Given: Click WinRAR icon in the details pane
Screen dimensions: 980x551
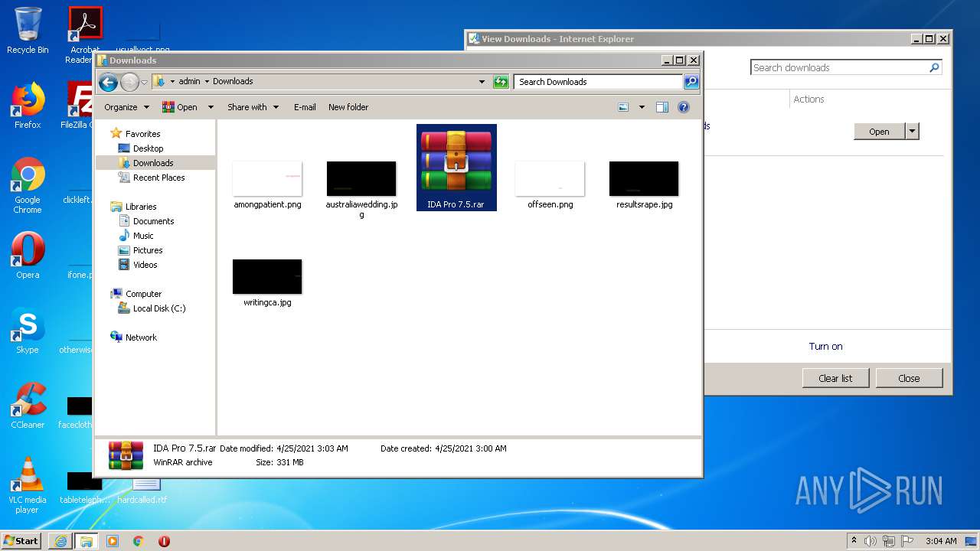Looking at the screenshot, I should (x=126, y=455).
